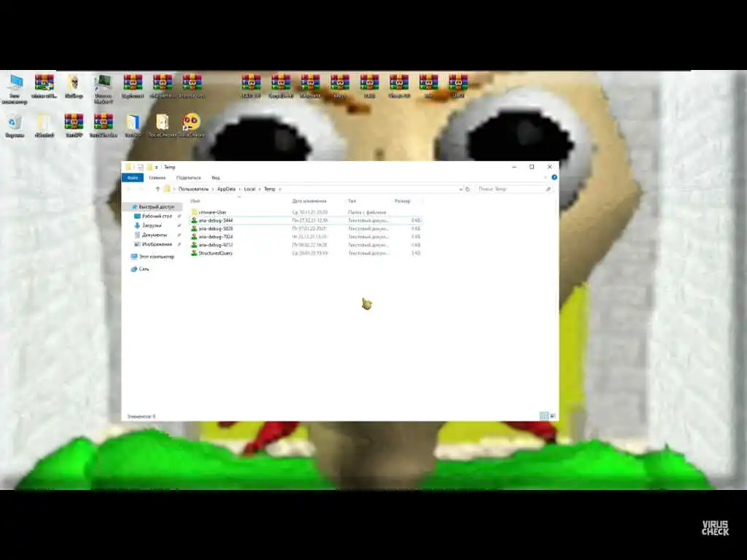The width and height of the screenshot is (747, 560).
Task: Select the Recycle Bin desktop icon
Action: 15,125
